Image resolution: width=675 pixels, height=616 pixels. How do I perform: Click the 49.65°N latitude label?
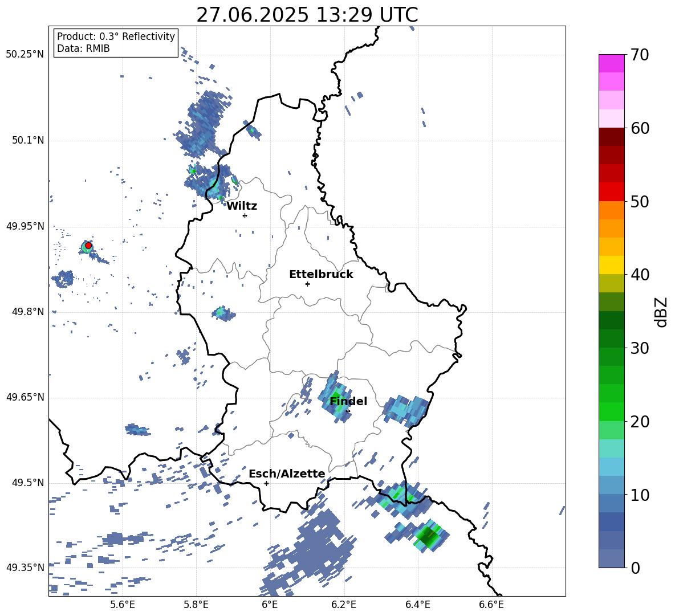[25, 397]
